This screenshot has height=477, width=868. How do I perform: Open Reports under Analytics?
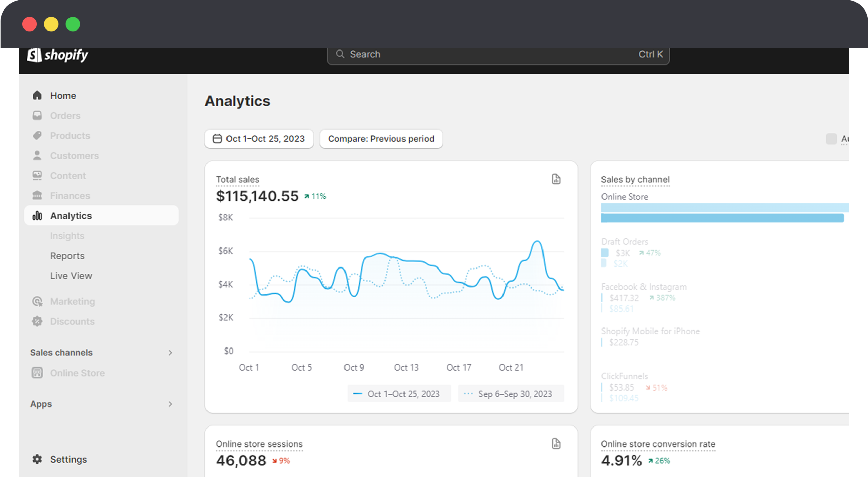coord(67,256)
